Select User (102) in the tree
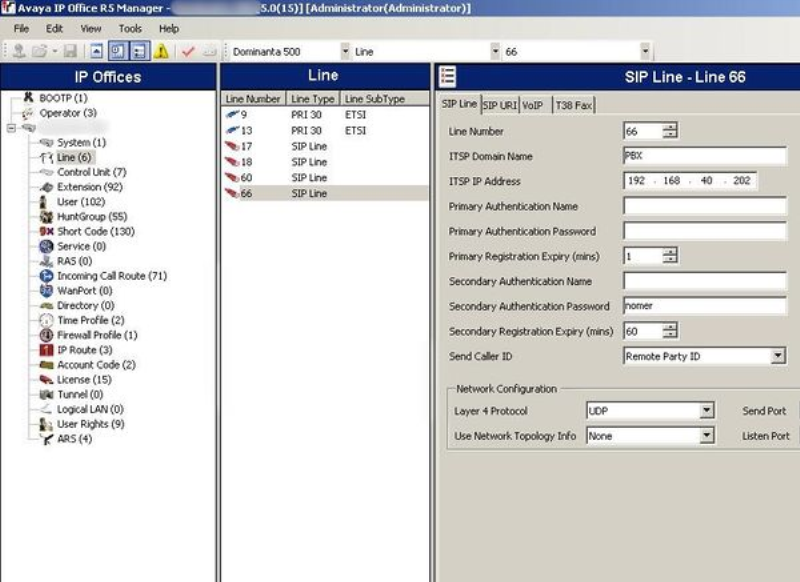This screenshot has width=800, height=582. [x=81, y=202]
